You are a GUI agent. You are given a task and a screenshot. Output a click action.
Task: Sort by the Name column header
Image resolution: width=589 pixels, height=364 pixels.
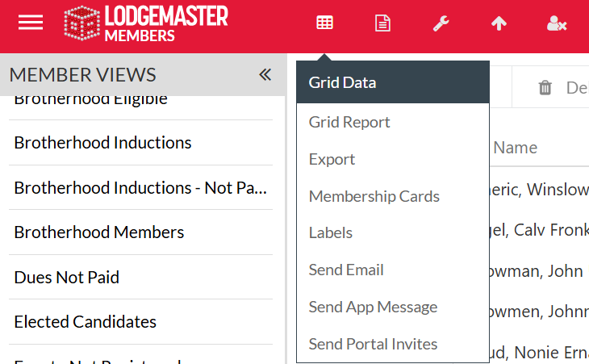tap(515, 148)
